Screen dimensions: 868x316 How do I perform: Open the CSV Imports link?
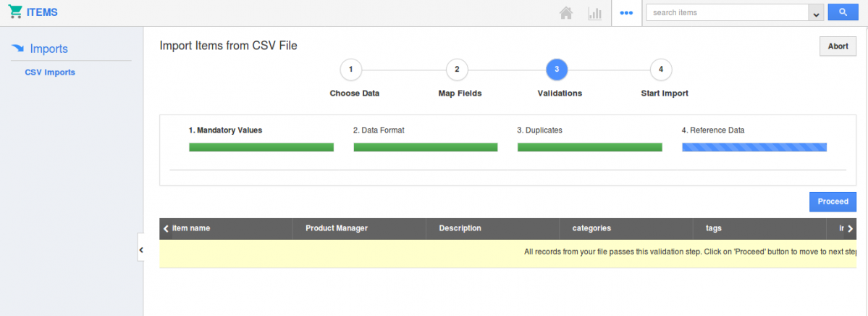tap(50, 72)
